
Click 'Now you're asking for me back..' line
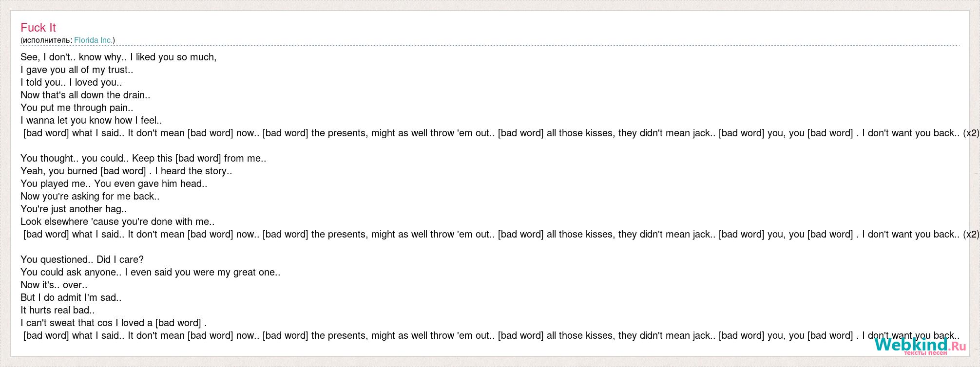point(90,196)
